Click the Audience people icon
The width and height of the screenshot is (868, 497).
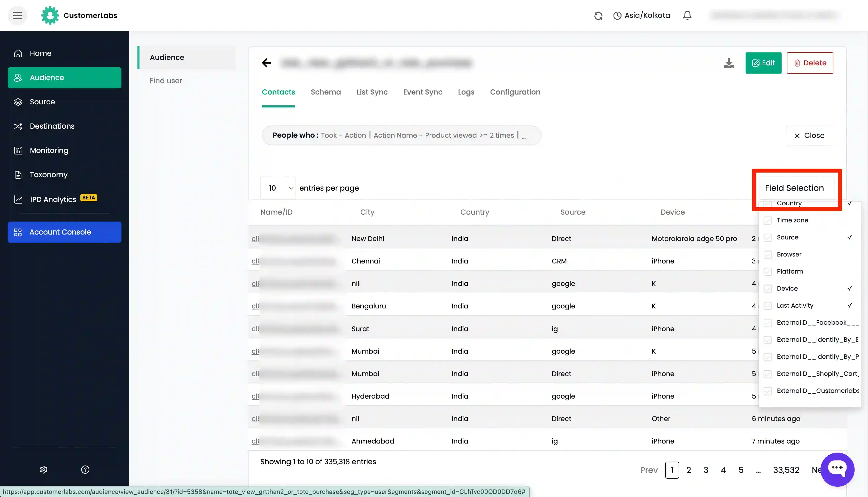click(x=18, y=77)
